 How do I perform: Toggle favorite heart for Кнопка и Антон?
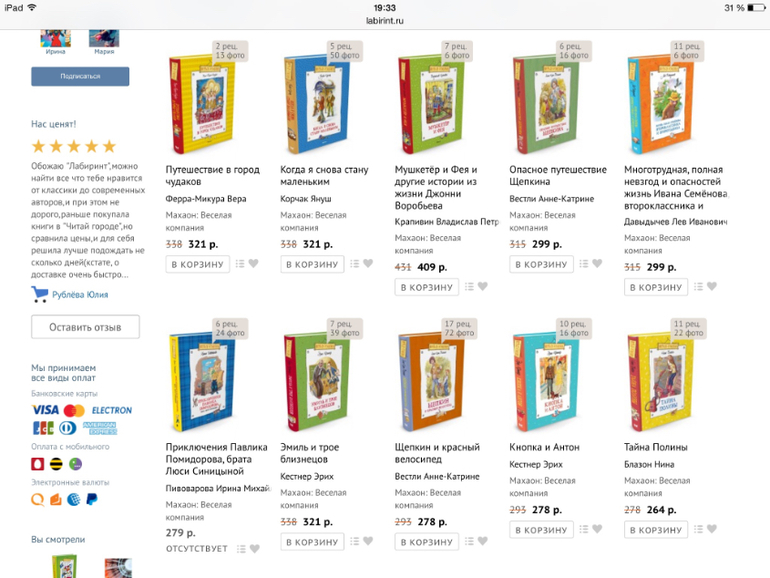(x=597, y=529)
